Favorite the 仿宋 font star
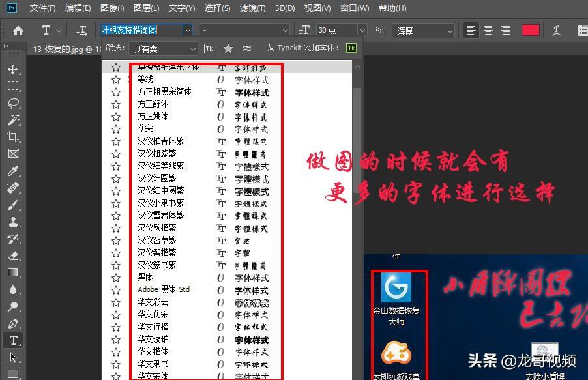 pyautogui.click(x=116, y=129)
